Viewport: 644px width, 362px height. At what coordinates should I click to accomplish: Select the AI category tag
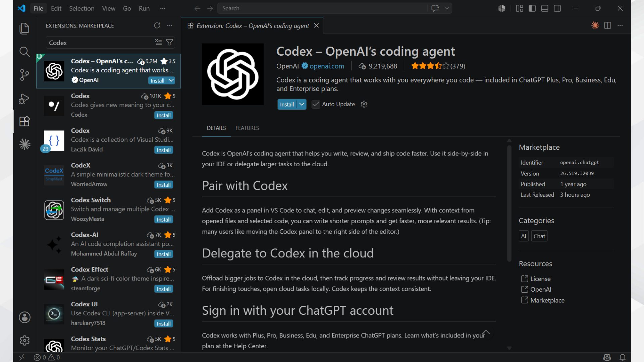click(x=524, y=236)
